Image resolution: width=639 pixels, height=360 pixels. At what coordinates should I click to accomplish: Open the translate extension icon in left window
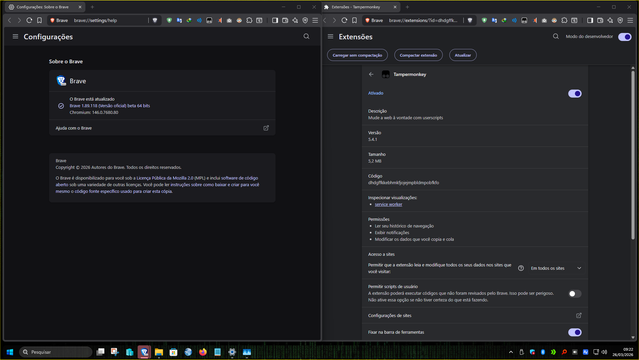click(179, 20)
